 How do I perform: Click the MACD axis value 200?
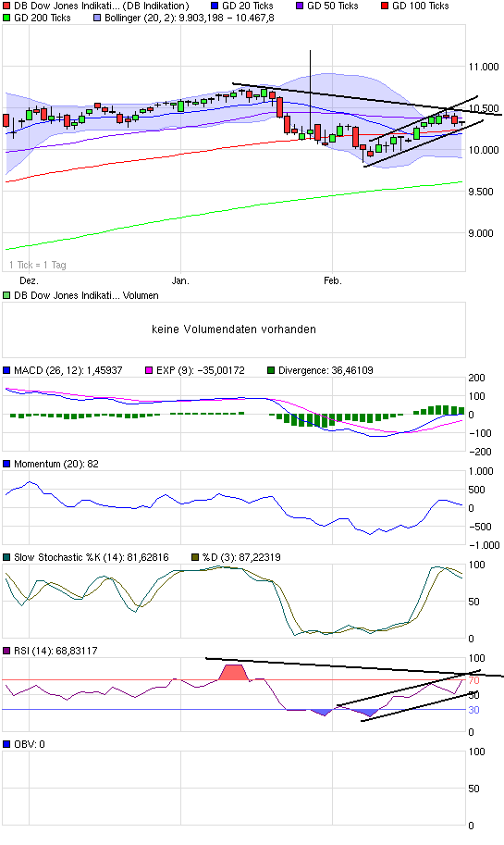click(x=476, y=378)
